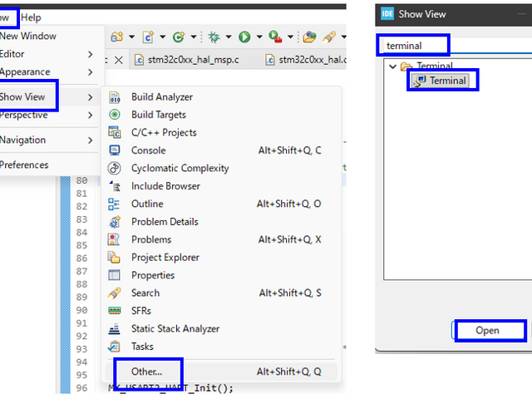Select the Console view entry

point(148,150)
